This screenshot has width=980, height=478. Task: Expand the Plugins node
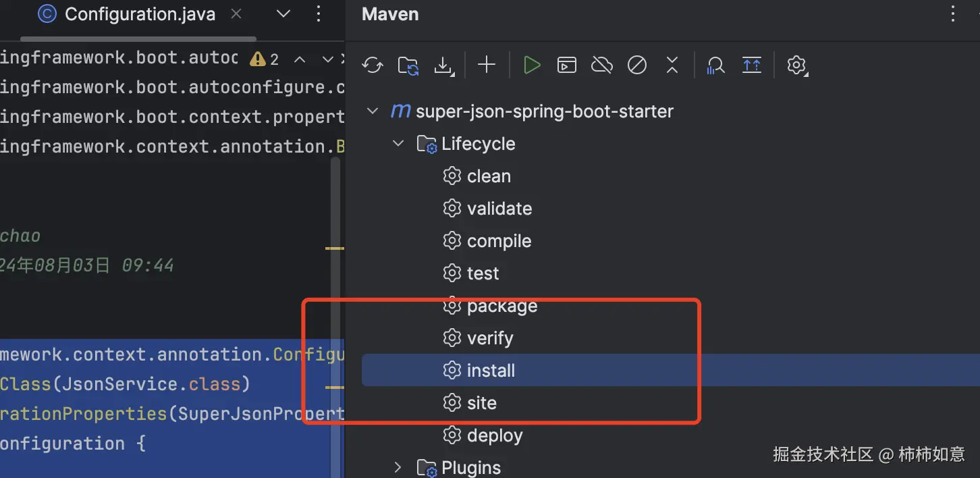(398, 467)
